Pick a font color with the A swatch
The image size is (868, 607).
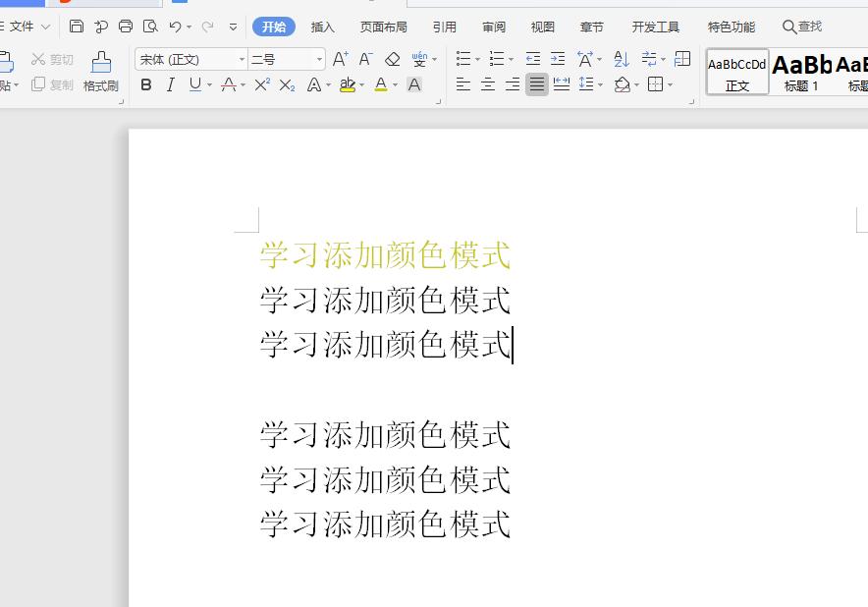pyautogui.click(x=381, y=84)
